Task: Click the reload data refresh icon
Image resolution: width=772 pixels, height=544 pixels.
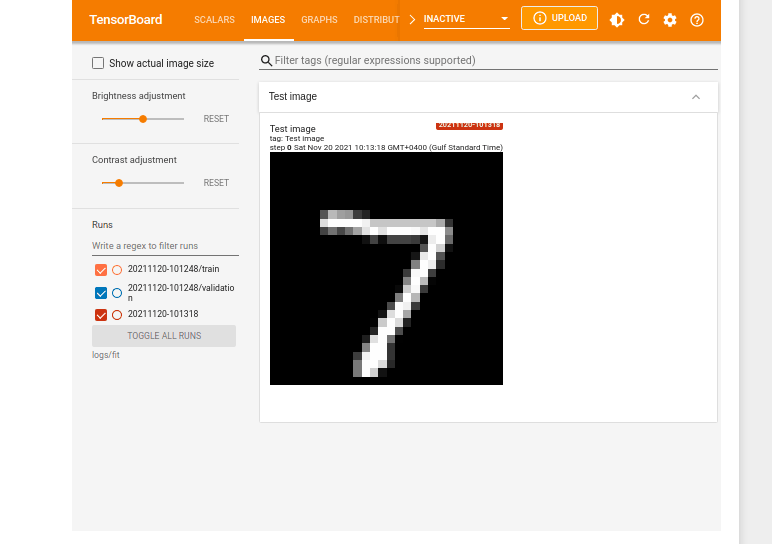Action: tap(643, 20)
